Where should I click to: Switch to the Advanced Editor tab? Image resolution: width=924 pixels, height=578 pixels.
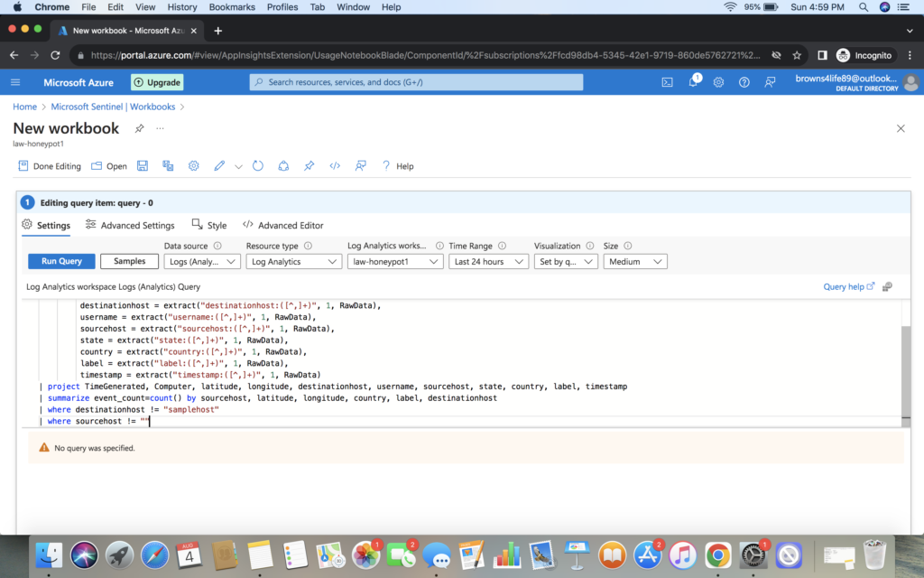(x=282, y=225)
